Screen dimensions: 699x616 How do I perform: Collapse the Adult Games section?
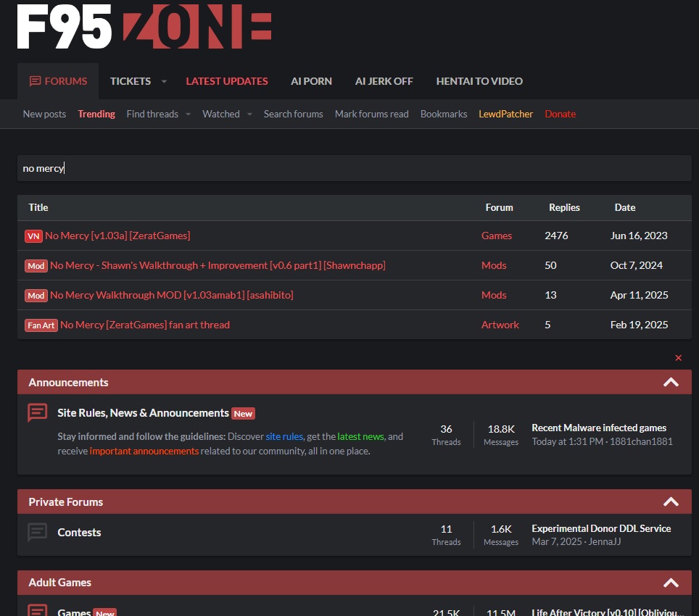click(671, 583)
